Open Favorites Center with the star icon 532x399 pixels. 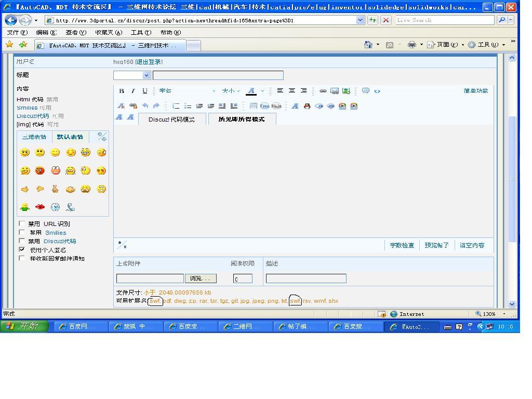point(9,45)
